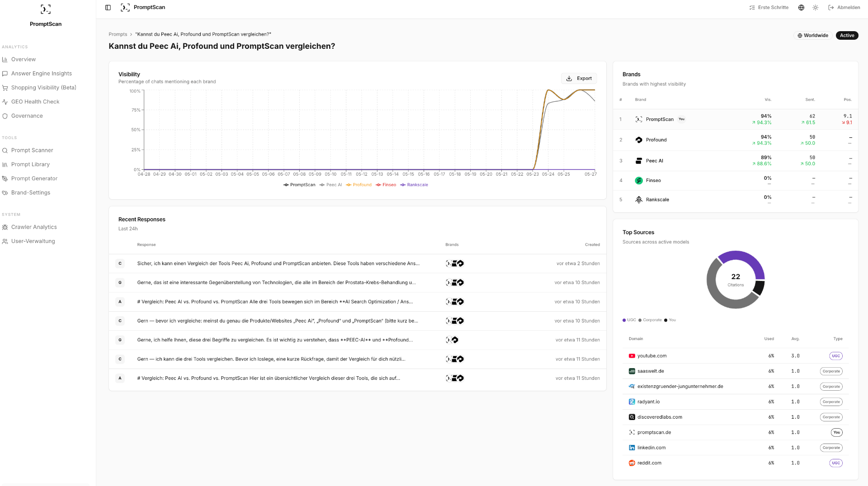Toggle PromptScan series in chart legend

[x=299, y=185]
